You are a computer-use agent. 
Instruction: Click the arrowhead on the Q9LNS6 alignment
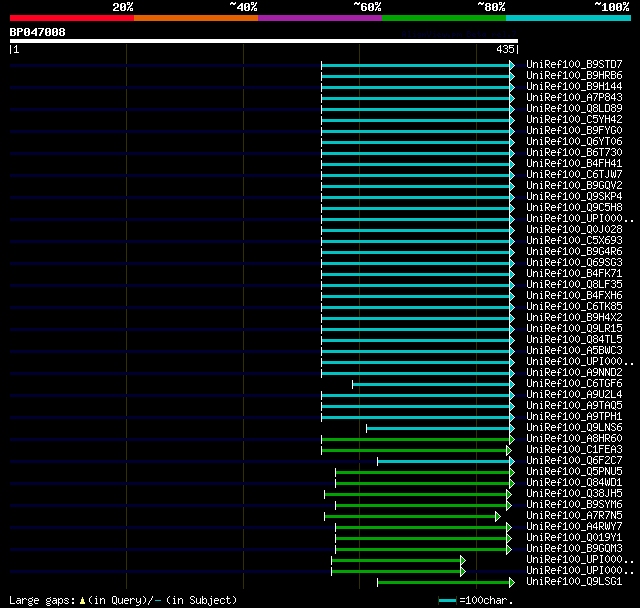(x=512, y=428)
